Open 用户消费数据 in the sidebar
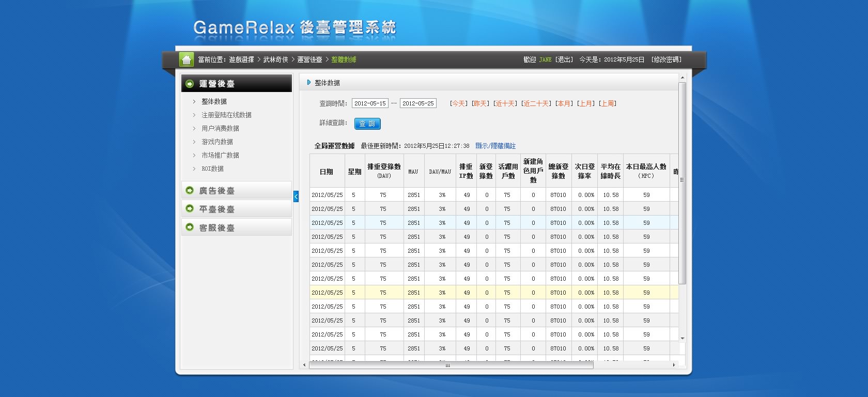This screenshot has width=868, height=397. [220, 128]
